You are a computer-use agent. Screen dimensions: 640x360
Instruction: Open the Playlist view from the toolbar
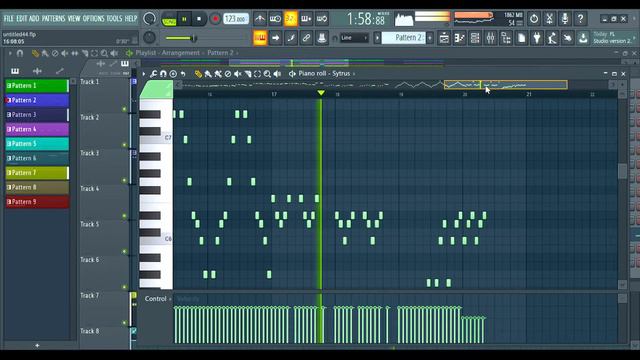(444, 38)
